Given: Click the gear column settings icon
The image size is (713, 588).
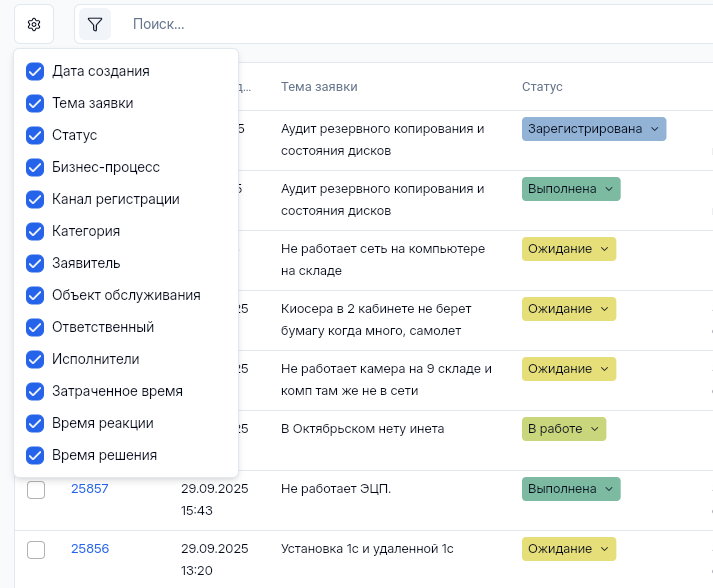Looking at the screenshot, I should [34, 24].
